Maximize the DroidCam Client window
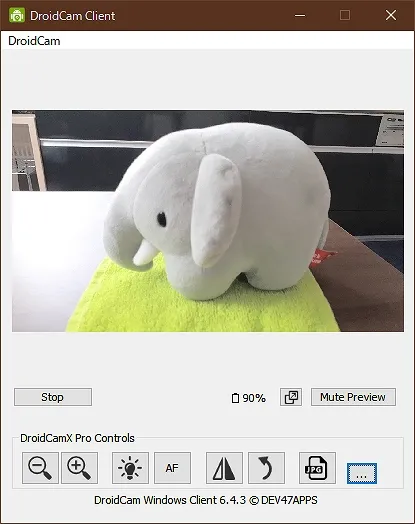This screenshot has height=524, width=415. (345, 15)
